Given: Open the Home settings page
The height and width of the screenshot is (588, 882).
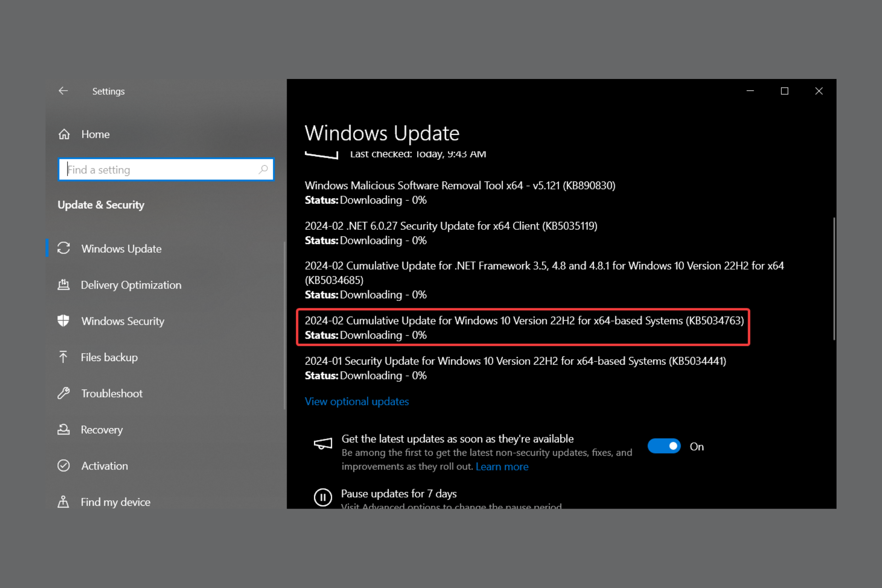Looking at the screenshot, I should tap(96, 134).
